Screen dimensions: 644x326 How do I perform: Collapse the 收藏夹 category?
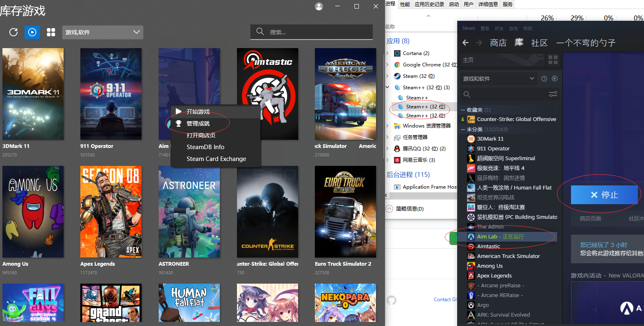[x=463, y=110]
